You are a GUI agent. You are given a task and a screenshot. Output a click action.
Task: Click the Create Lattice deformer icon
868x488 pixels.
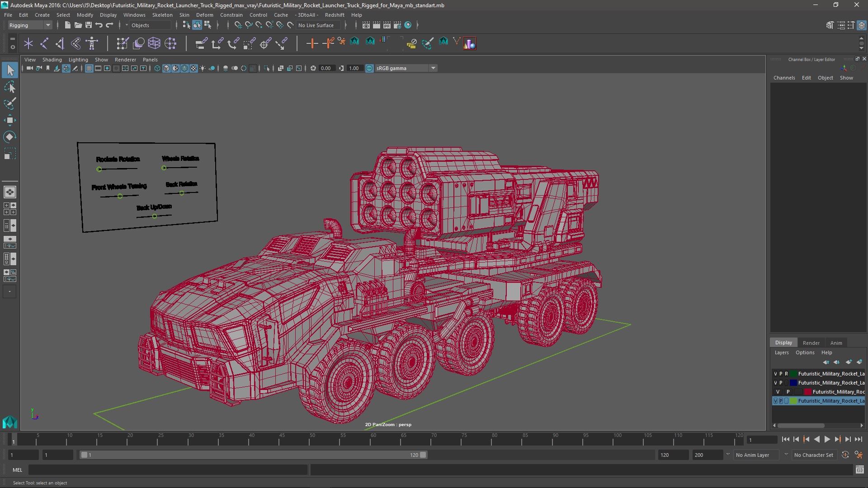click(154, 43)
